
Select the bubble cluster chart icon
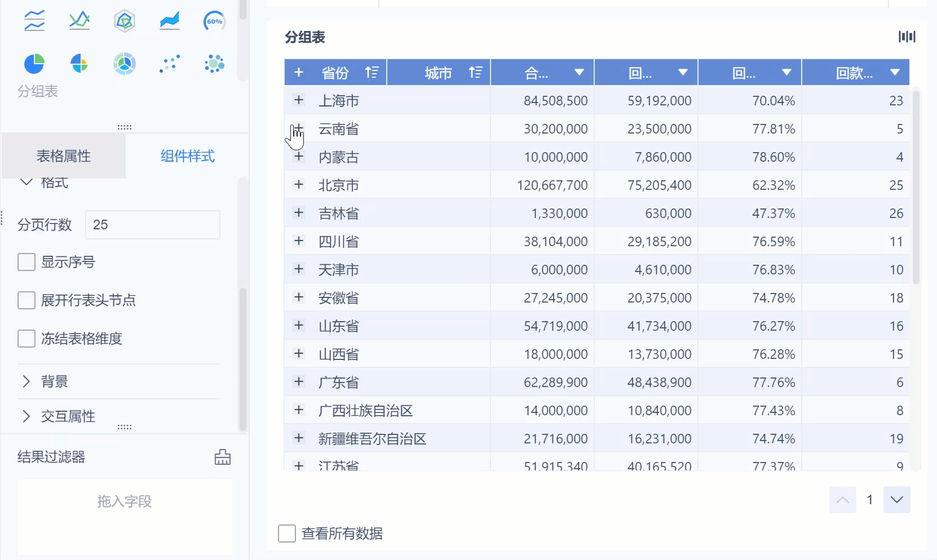coord(214,64)
